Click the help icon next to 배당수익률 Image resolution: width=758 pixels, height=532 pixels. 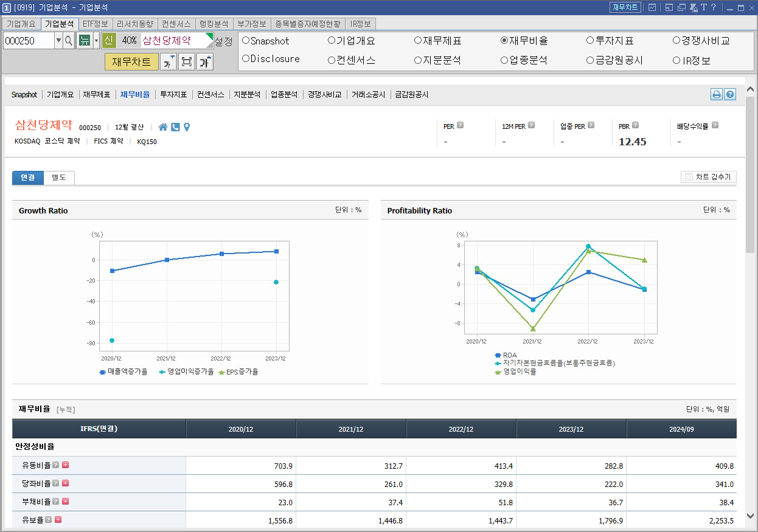point(715,126)
